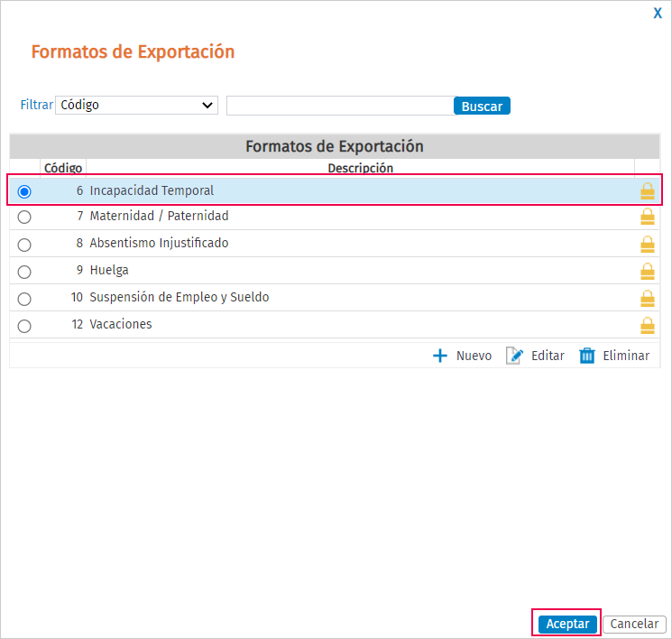Viewport: 672px width, 639px height.
Task: Focus the search text field
Action: [340, 106]
